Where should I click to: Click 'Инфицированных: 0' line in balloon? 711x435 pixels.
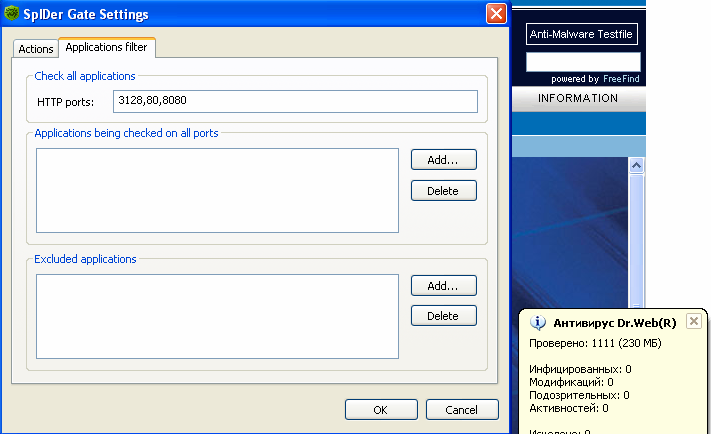click(580, 369)
